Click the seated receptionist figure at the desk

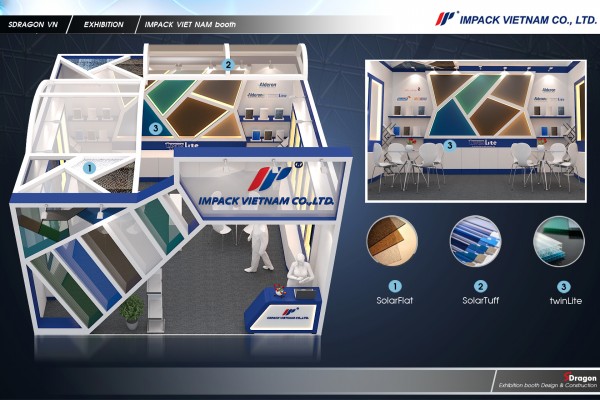301,270
